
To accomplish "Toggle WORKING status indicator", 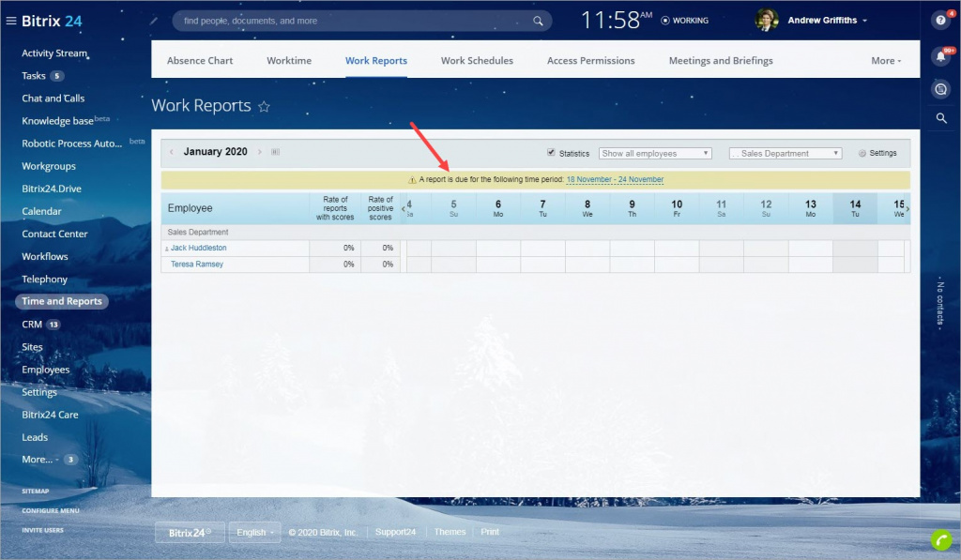I will point(684,21).
